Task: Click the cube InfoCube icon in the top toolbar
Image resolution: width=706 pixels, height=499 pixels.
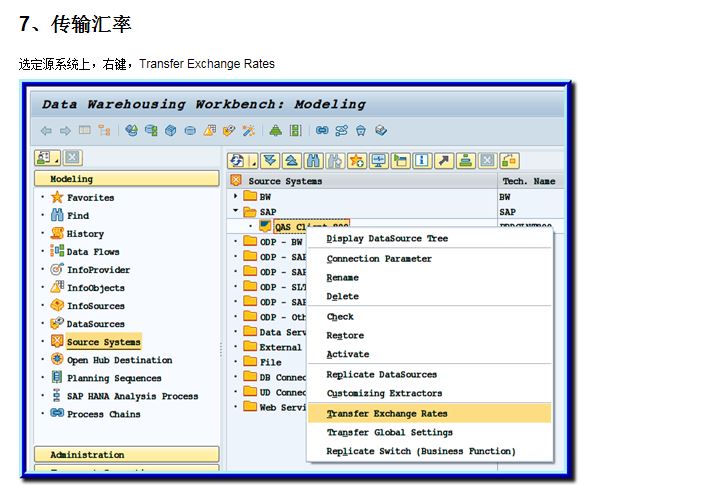Action: [171, 131]
